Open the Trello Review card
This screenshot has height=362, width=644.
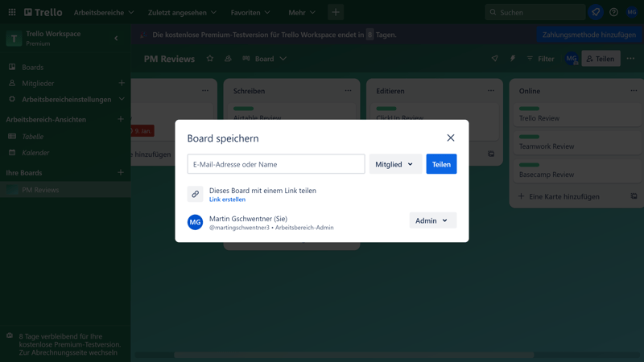[576, 114]
